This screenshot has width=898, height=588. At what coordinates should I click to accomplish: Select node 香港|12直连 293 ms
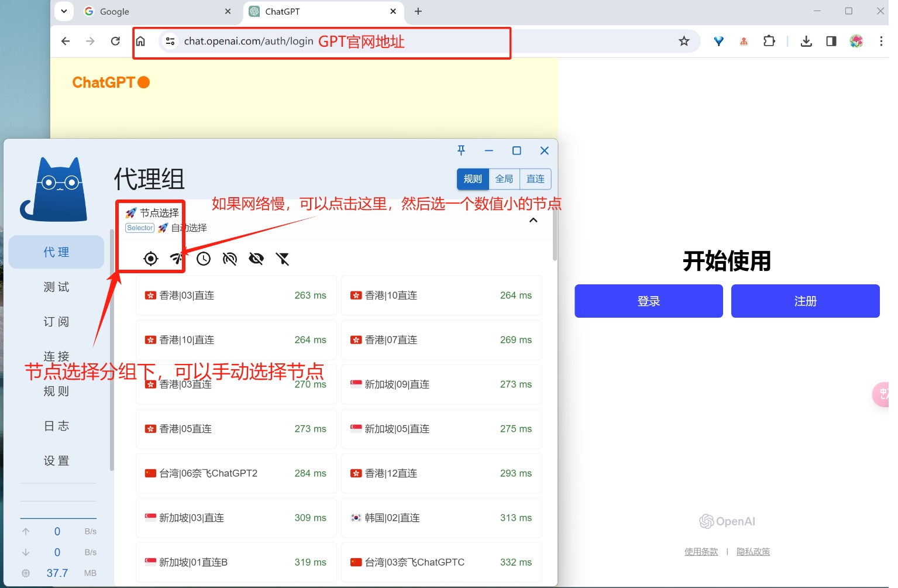pos(442,473)
